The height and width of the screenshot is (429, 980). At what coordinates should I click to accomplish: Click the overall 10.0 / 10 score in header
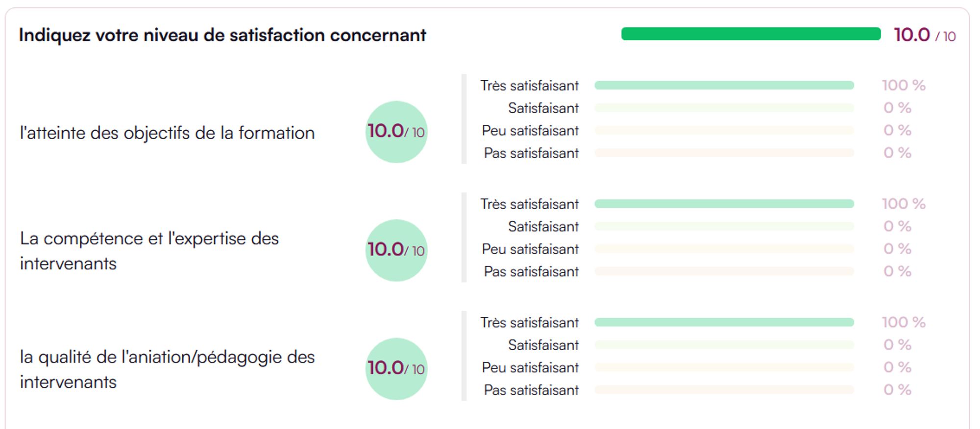(924, 35)
